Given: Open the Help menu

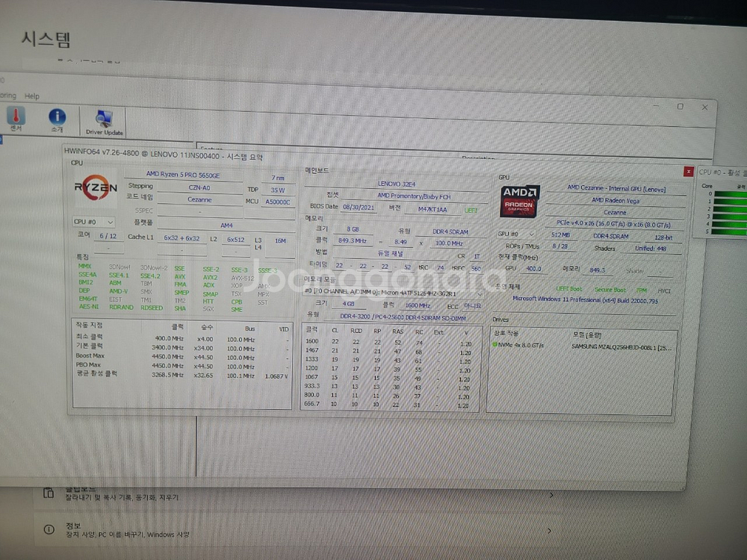Looking at the screenshot, I should [32, 96].
